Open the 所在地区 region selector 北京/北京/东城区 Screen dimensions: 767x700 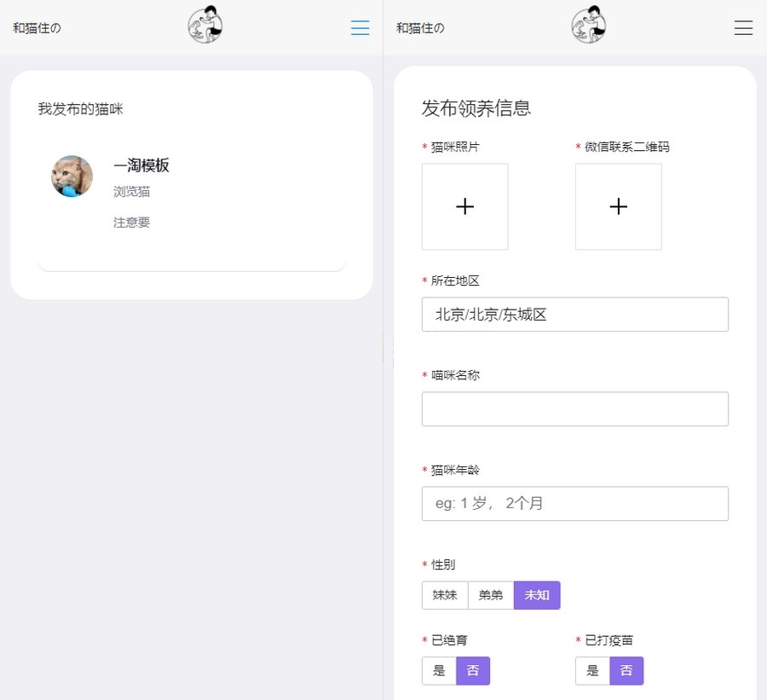tap(574, 315)
